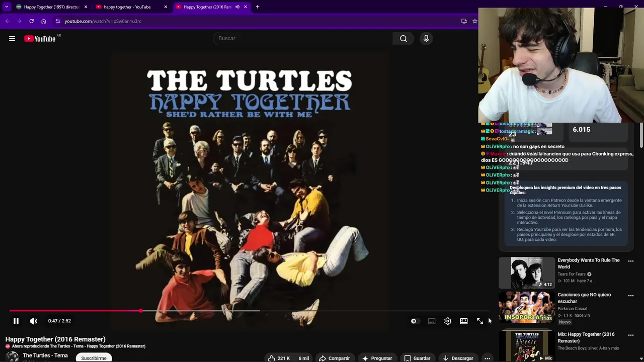The height and width of the screenshot is (362, 644).
Task: Open the Preguntar AI button
Action: pyautogui.click(x=377, y=358)
